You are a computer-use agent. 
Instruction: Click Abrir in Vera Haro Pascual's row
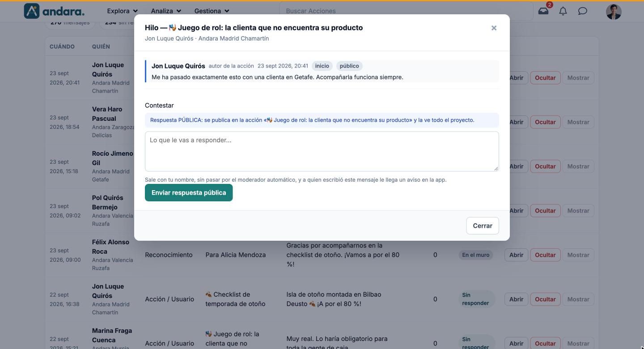[516, 122]
